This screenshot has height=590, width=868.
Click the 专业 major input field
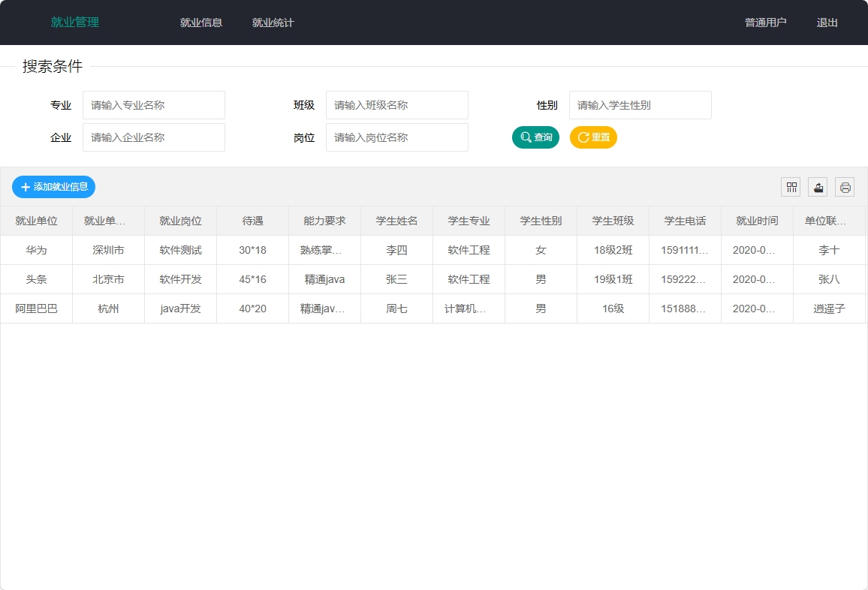pos(153,105)
